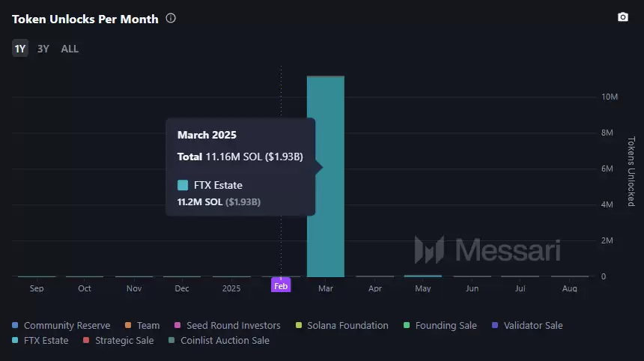This screenshot has width=644, height=361.
Task: Toggle Strategic Sale legend entry
Action: (x=118, y=340)
